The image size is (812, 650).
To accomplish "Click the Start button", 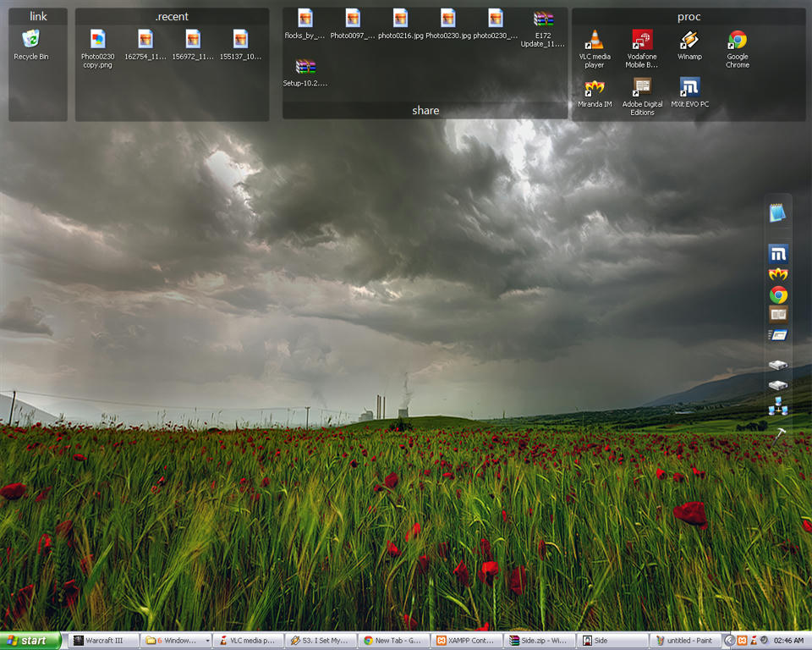I will 30,641.
